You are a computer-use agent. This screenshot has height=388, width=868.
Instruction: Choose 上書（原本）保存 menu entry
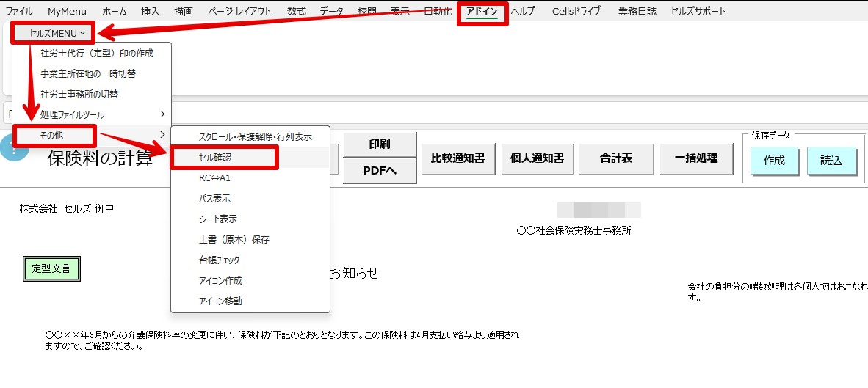tap(250, 239)
